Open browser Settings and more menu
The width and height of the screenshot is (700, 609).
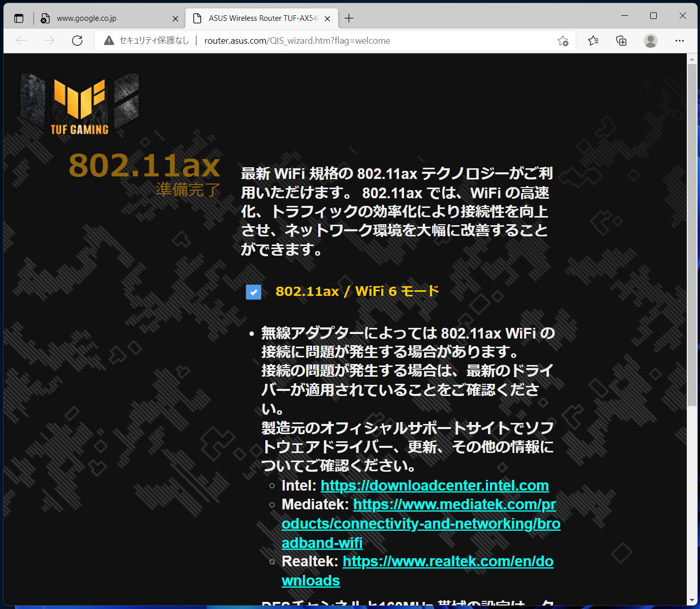coord(680,41)
